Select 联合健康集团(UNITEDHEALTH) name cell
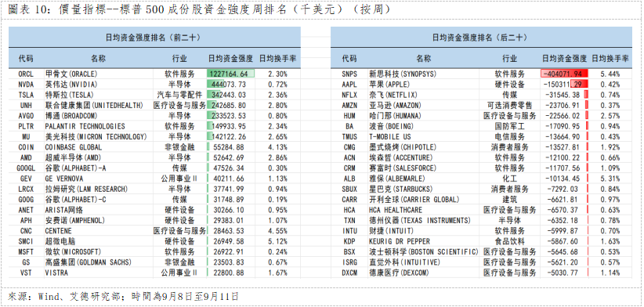Screen dimensions: 644x307 coord(94,106)
